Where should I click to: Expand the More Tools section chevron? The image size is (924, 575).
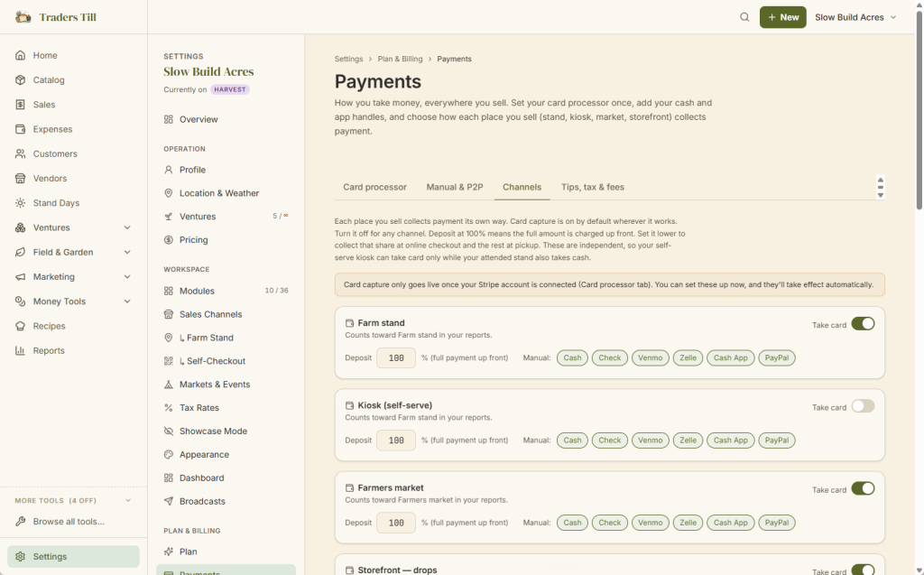(128, 501)
